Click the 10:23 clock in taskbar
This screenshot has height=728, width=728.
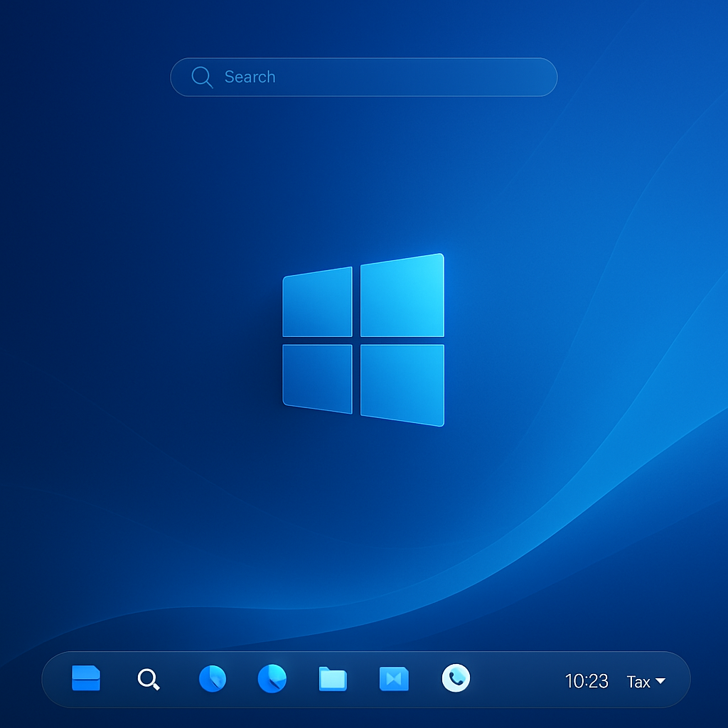pyautogui.click(x=587, y=681)
